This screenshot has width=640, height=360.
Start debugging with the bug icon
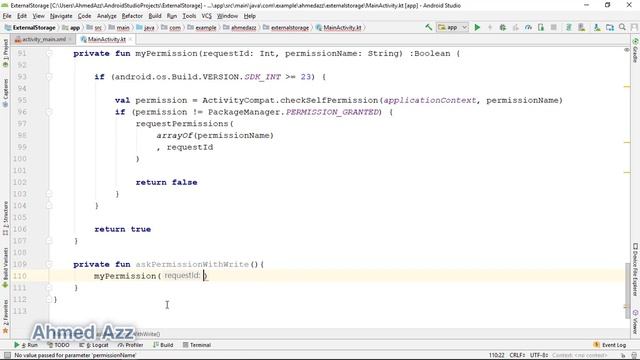click(503, 27)
